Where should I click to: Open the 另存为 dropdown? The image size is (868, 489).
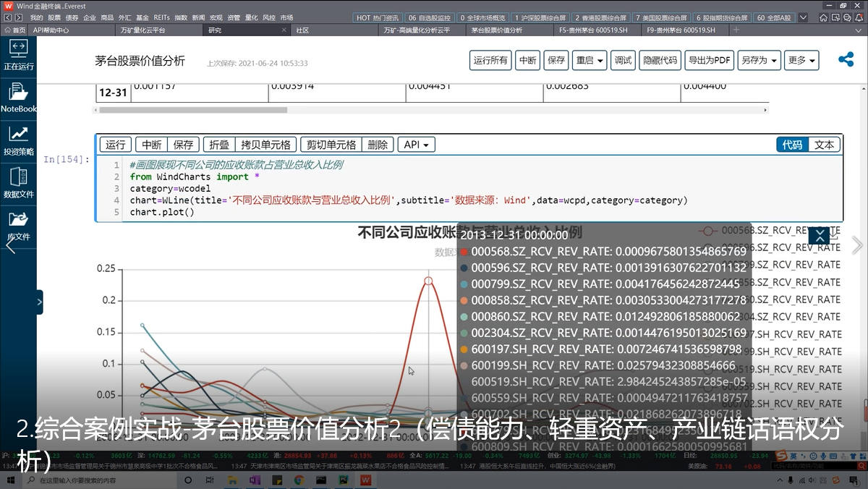point(759,61)
